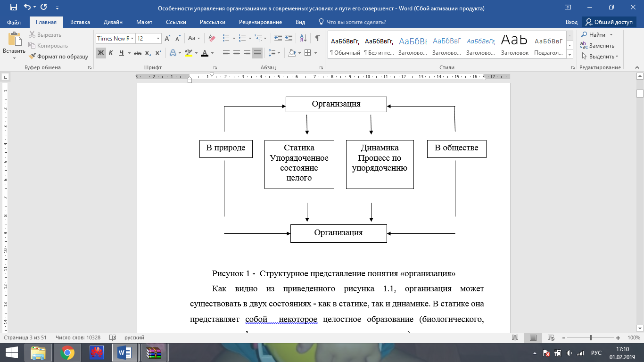Open Font dialog launcher in Шрифт group
Viewport: 644px width, 362px height.
pos(215,68)
